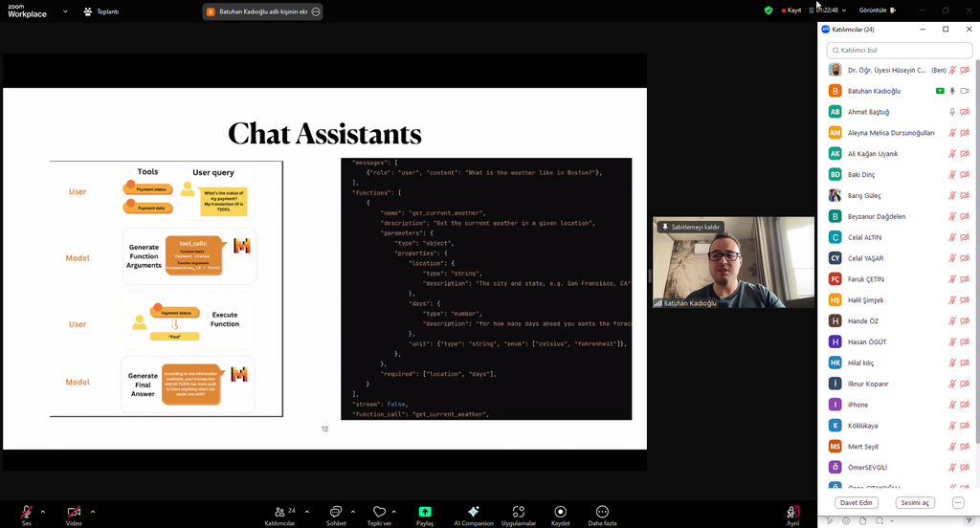980x528 pixels.
Task: Toggle Ahmet Baştuğ's video icon
Action: click(965, 112)
